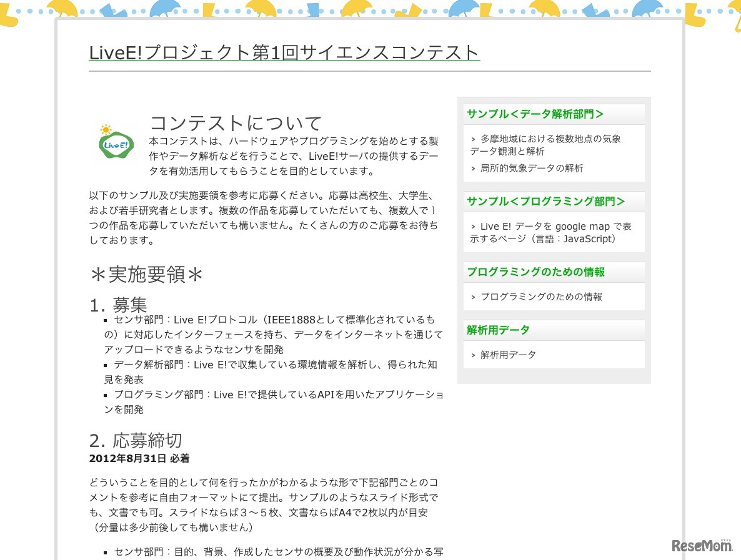Click the paragraph starting 以下のサンプル及び実施要領
The height and width of the screenshot is (560, 741).
264,218
